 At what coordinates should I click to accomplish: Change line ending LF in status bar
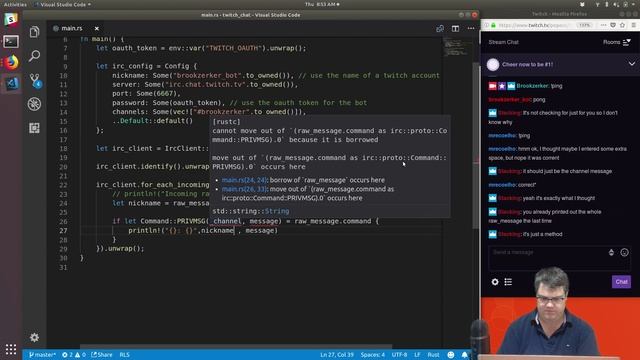click(x=417, y=355)
